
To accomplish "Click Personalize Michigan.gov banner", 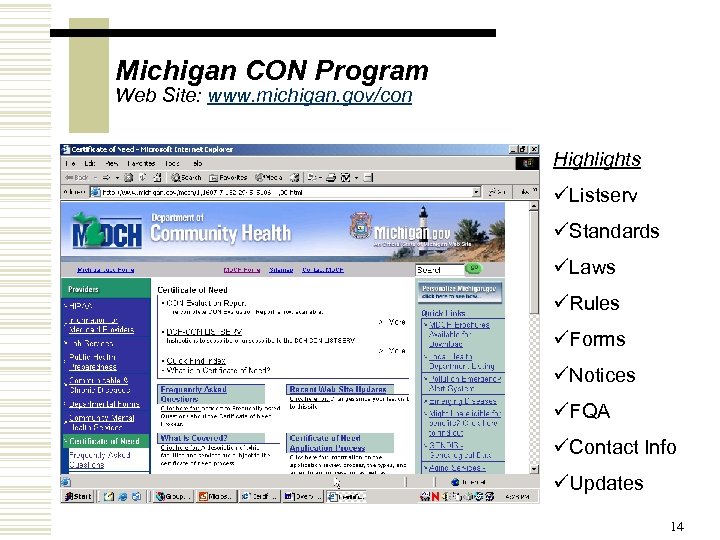I will coord(459,292).
